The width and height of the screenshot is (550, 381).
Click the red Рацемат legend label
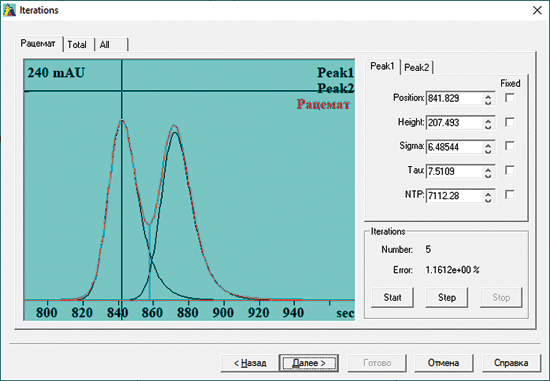323,104
